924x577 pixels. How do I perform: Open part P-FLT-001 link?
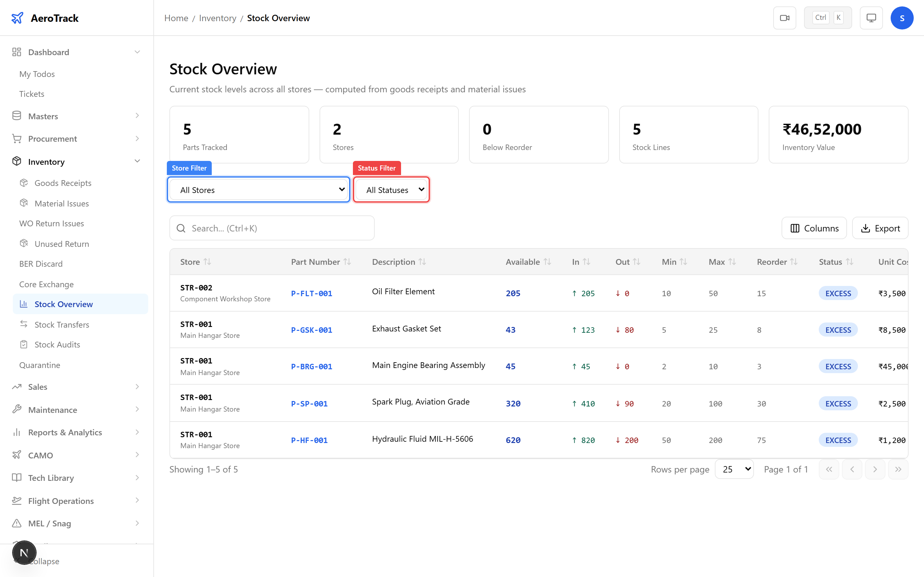[311, 293]
